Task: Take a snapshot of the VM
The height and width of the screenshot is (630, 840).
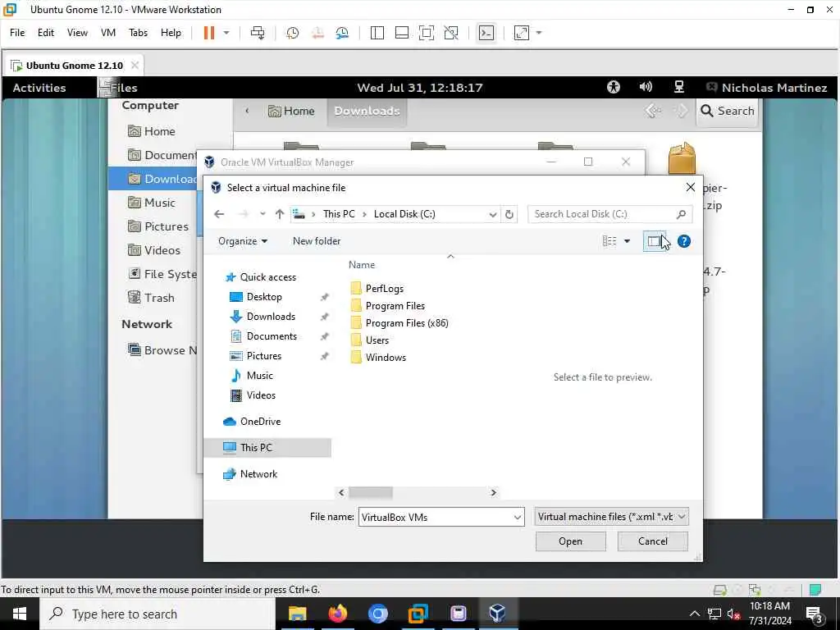Action: pyautogui.click(x=293, y=33)
